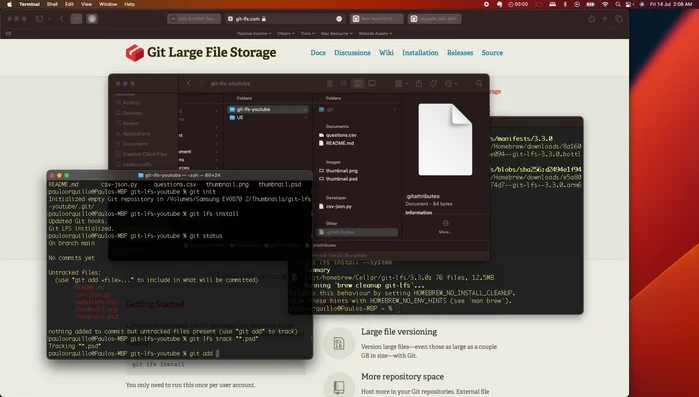Select git-lfs-youtube folder in Finder
This screenshot has height=397, width=699.
268,109
